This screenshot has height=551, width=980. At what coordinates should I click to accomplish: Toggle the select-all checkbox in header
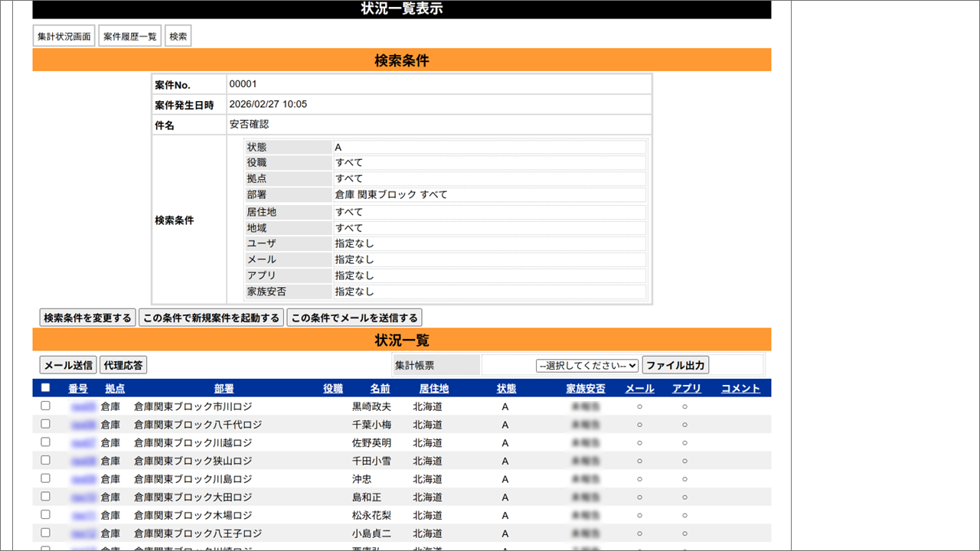[x=45, y=387]
